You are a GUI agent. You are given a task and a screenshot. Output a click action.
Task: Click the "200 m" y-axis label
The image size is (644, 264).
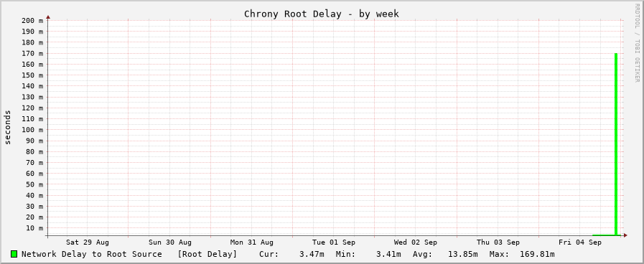click(x=32, y=21)
